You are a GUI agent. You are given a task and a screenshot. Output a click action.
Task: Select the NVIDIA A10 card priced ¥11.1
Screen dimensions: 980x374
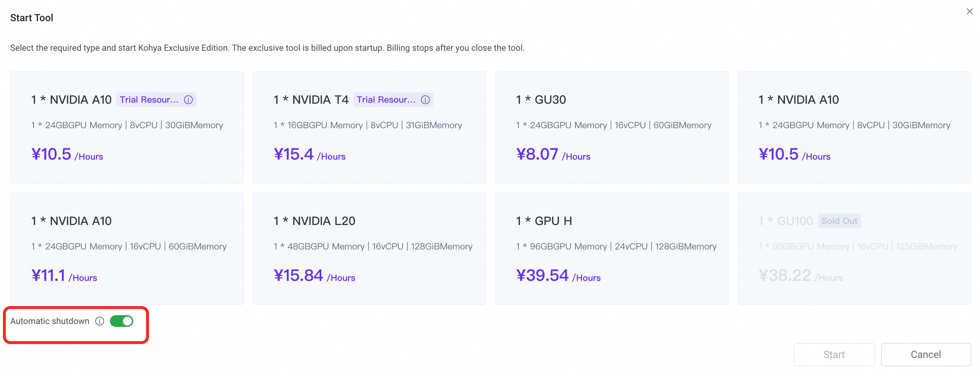127,248
